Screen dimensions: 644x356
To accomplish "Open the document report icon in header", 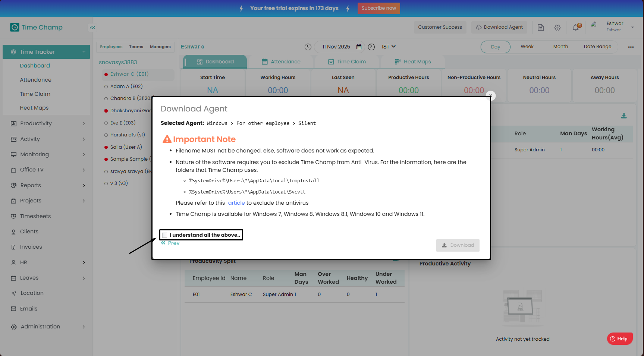I will pos(541,28).
